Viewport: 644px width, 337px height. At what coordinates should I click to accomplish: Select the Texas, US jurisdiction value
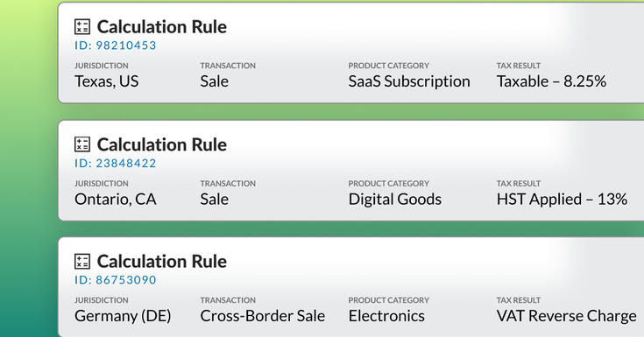point(106,81)
